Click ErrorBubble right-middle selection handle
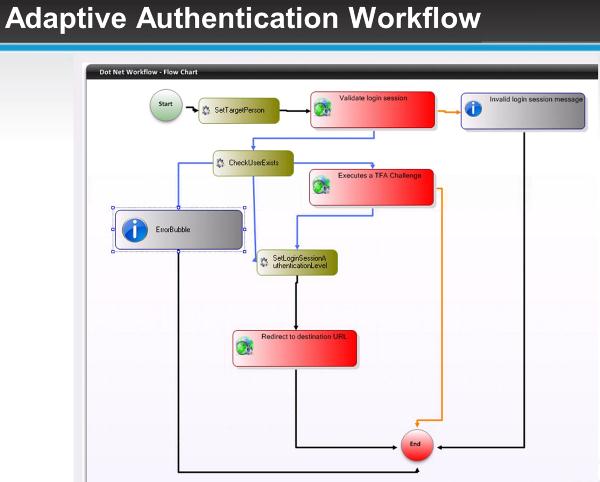Image resolution: width=600 pixels, height=482 pixels. tap(245, 230)
